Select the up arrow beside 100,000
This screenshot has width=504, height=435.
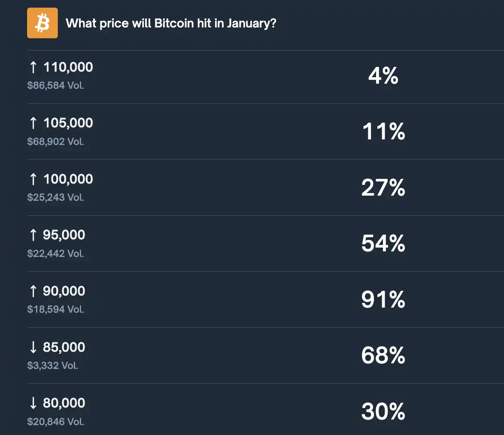(33, 179)
